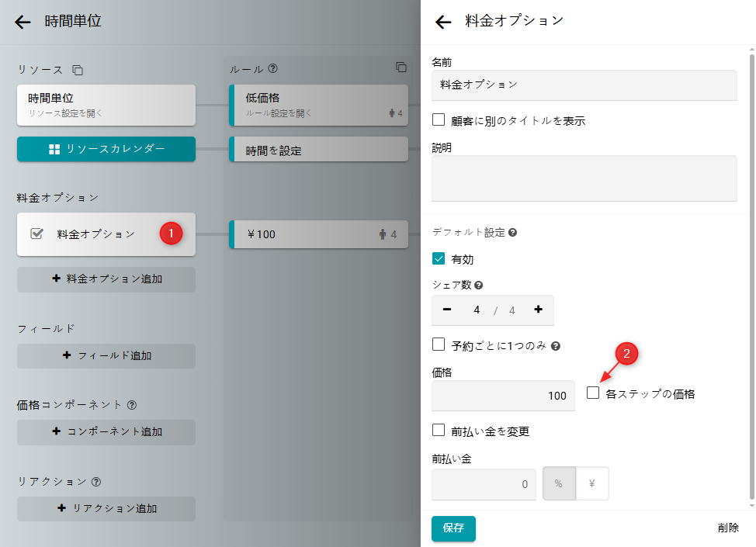Select 料金オプション card in left list
The image size is (756, 547).
point(106,234)
